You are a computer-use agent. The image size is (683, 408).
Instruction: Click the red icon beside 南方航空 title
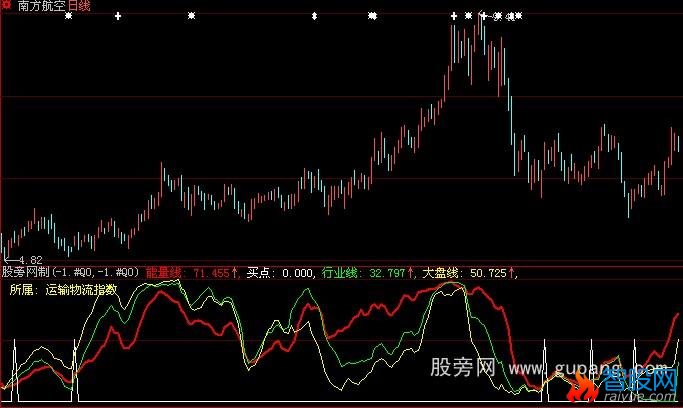click(6, 4)
